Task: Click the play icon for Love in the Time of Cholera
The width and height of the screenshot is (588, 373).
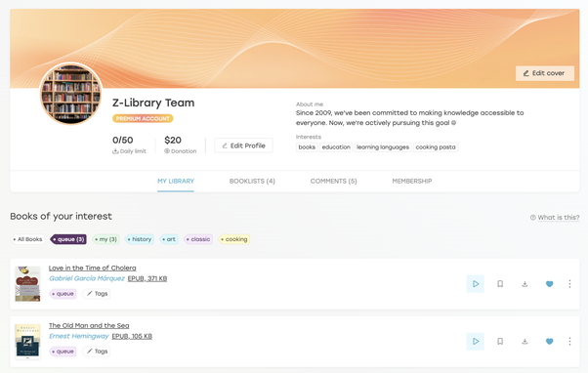Action: click(475, 284)
